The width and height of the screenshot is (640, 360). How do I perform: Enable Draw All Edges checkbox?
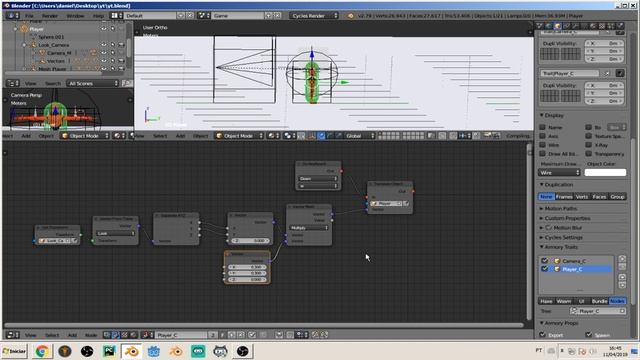click(x=542, y=153)
